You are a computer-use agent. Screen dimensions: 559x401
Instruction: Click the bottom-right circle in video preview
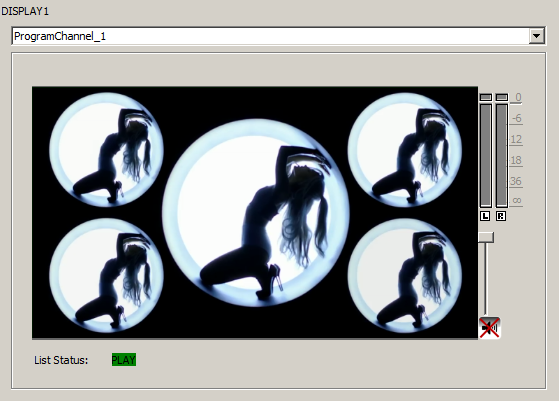tap(405, 276)
